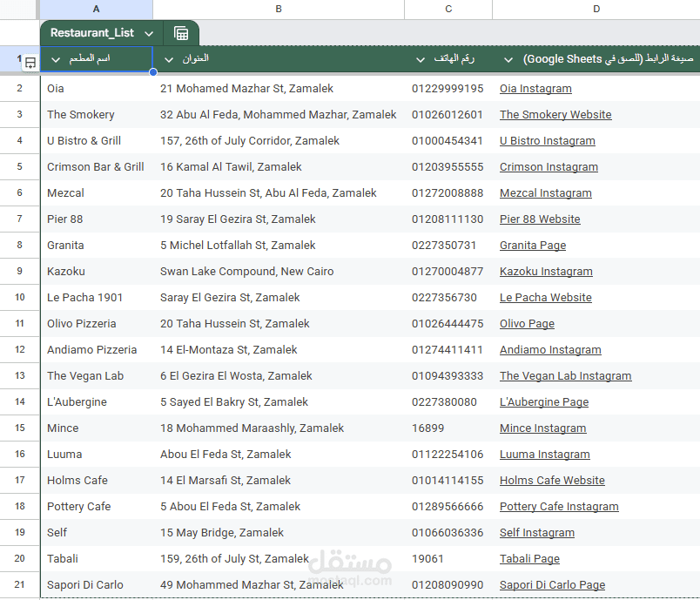Viewport: 700px width, 600px height.
Task: Open the L'Aubergine Page link
Action: pos(544,401)
